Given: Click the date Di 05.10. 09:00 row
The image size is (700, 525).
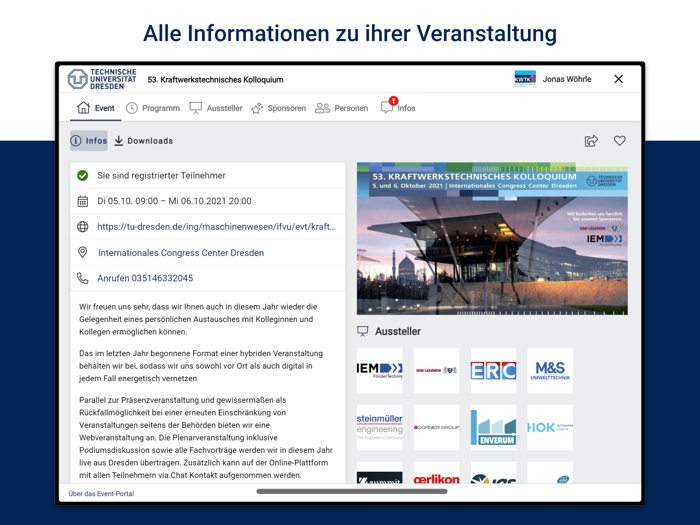Looking at the screenshot, I should click(208, 201).
